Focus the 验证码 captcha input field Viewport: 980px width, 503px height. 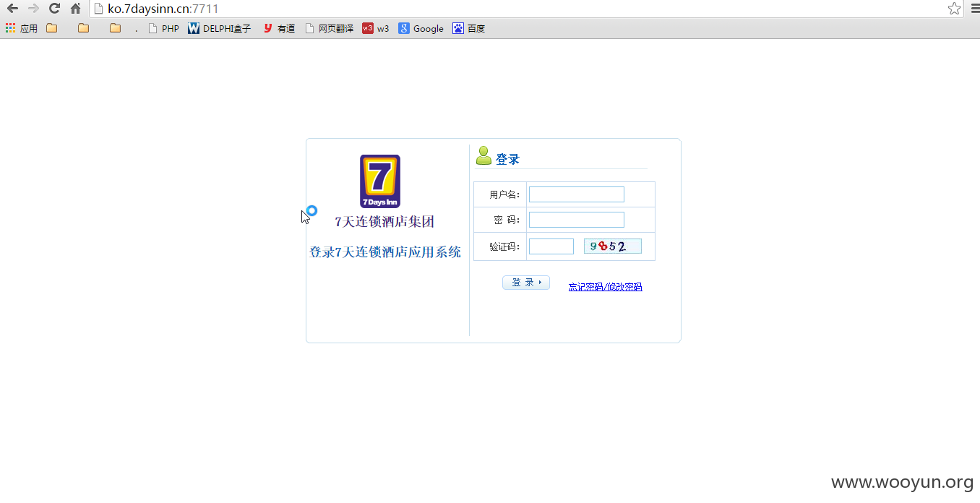tap(551, 246)
